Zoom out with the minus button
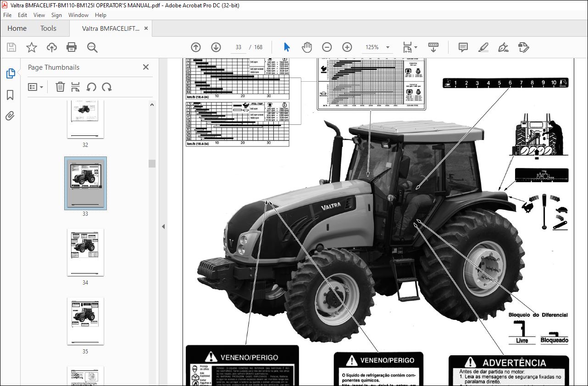Viewport: 588px width, 386px height. coord(327,47)
